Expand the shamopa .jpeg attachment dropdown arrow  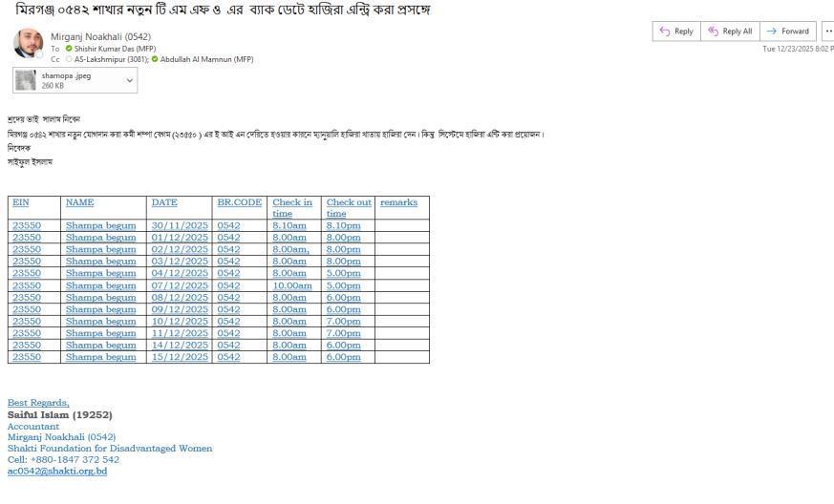point(129,80)
